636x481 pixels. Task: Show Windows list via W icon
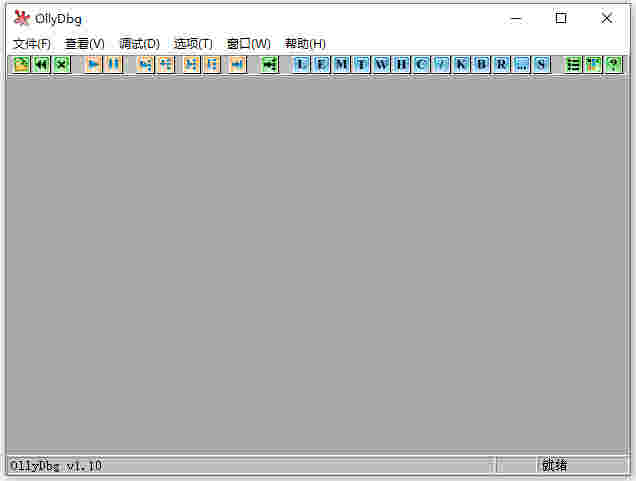[381, 64]
